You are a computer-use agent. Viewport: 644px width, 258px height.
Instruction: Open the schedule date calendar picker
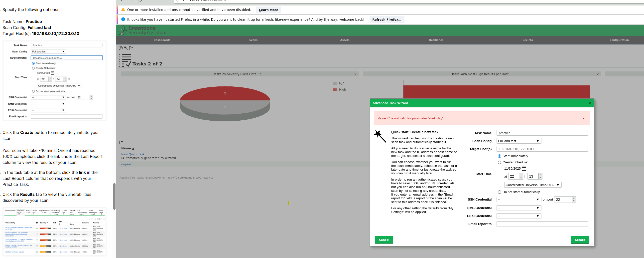[x=524, y=169]
